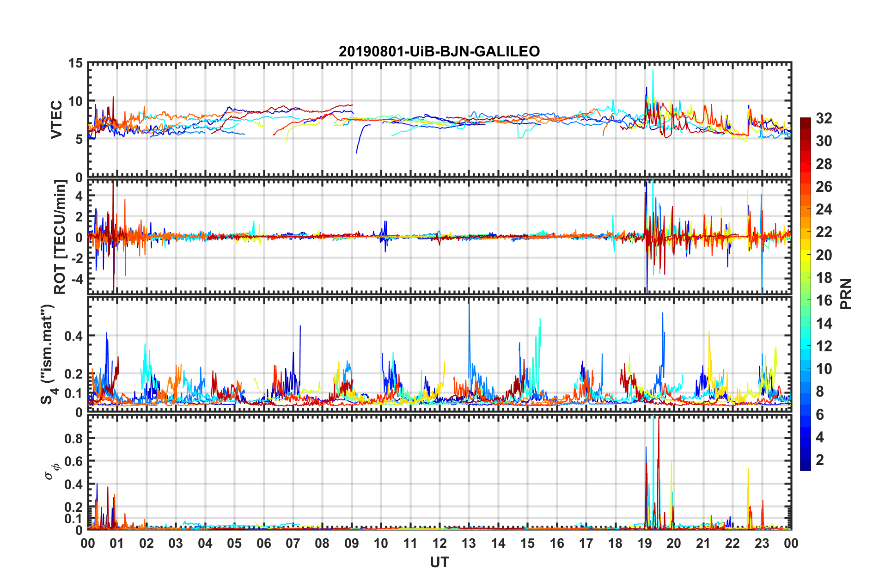Screen dimensions: 879x588
Task: Click the UT x-axis label
Action: pyautogui.click(x=439, y=563)
